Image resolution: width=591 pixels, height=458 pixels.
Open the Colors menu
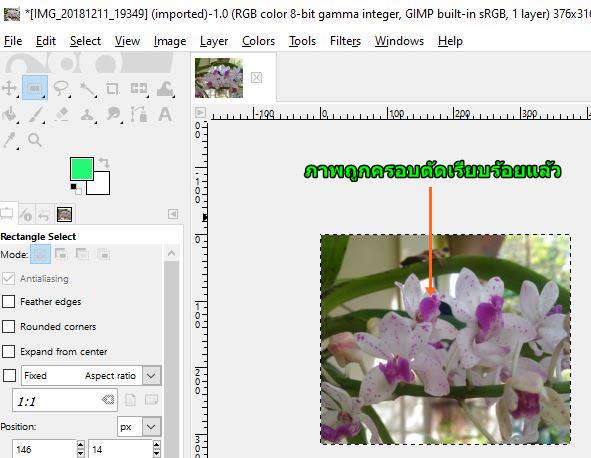click(258, 41)
